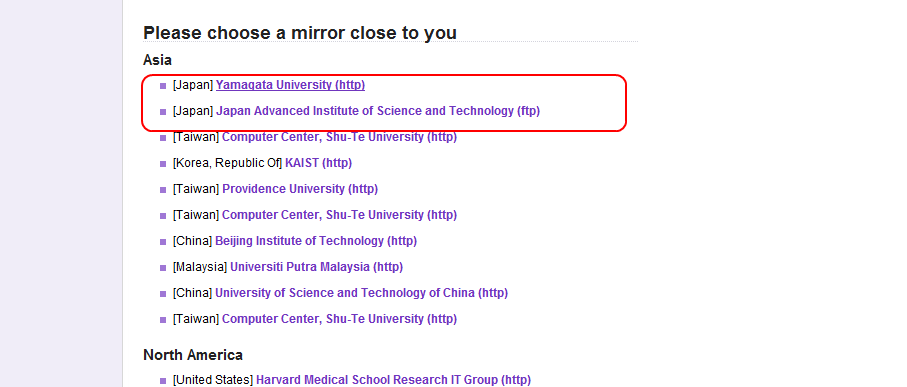The width and height of the screenshot is (907, 387).
Task: Click the North America section heading
Action: pos(193,355)
